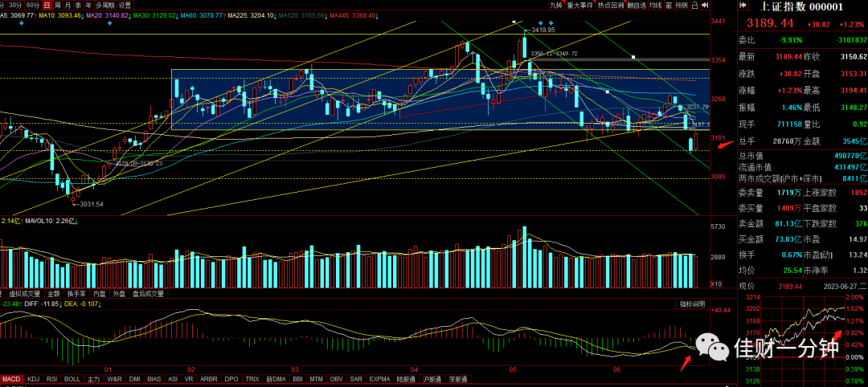Click the lock icon in top toolbar
This screenshot has width=868, height=387.
click(694, 5)
